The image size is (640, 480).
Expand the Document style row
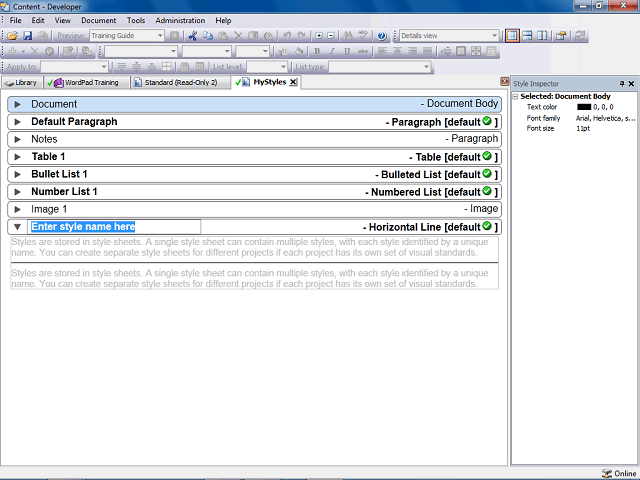coord(17,104)
